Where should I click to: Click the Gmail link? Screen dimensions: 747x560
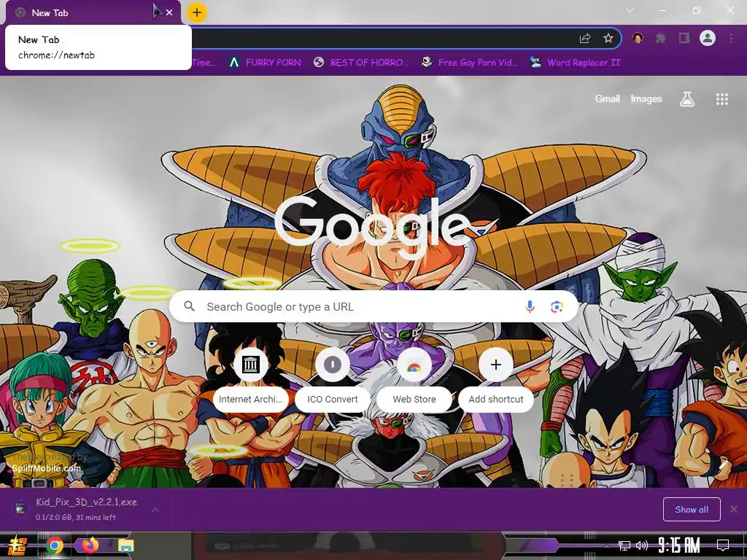(607, 98)
